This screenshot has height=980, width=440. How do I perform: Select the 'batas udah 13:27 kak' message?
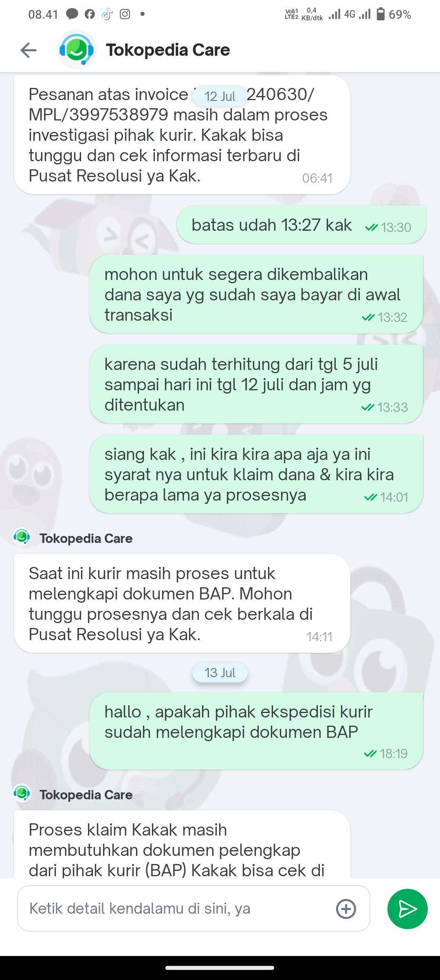click(x=301, y=225)
